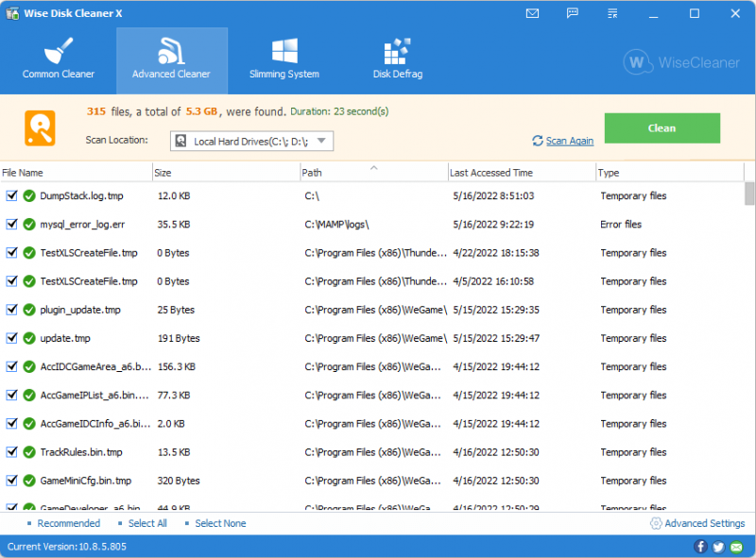Click the drive icon in Scan Location box
Viewport: 756px width, 558px height.
(180, 142)
